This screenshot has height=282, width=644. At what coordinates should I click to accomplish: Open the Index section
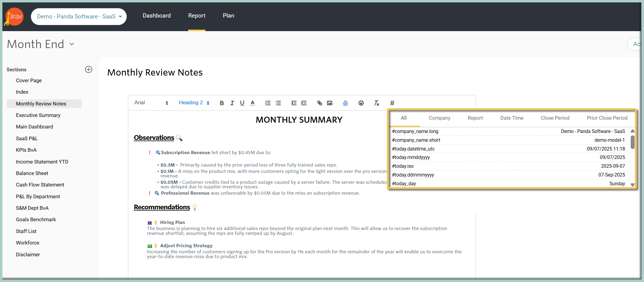pos(22,92)
